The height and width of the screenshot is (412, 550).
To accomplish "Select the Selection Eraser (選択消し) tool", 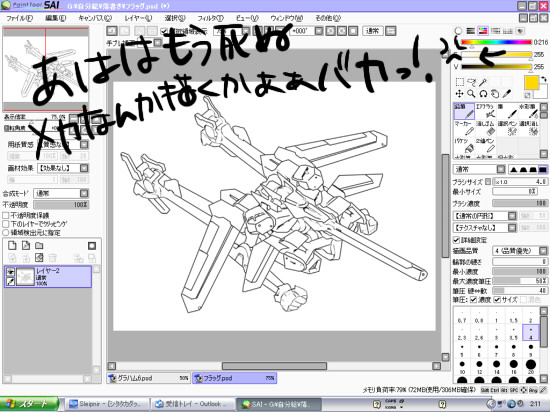I will [x=529, y=128].
